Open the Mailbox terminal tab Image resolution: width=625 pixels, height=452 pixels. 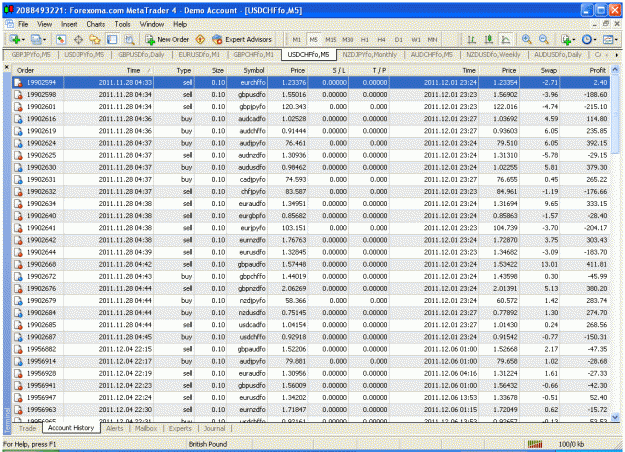click(146, 428)
